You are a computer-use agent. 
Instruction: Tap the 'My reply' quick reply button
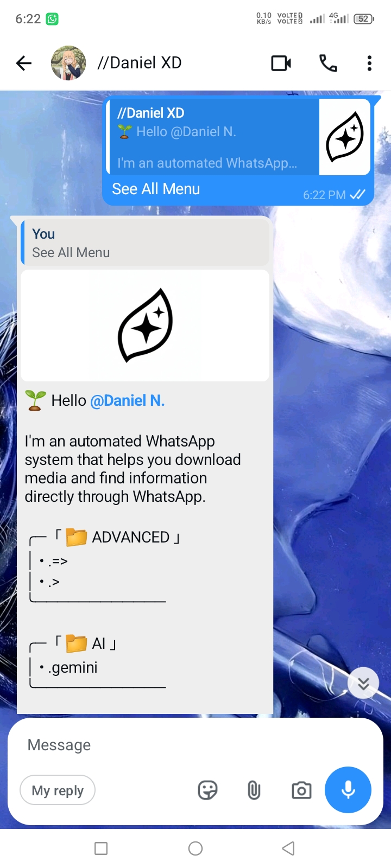58,790
